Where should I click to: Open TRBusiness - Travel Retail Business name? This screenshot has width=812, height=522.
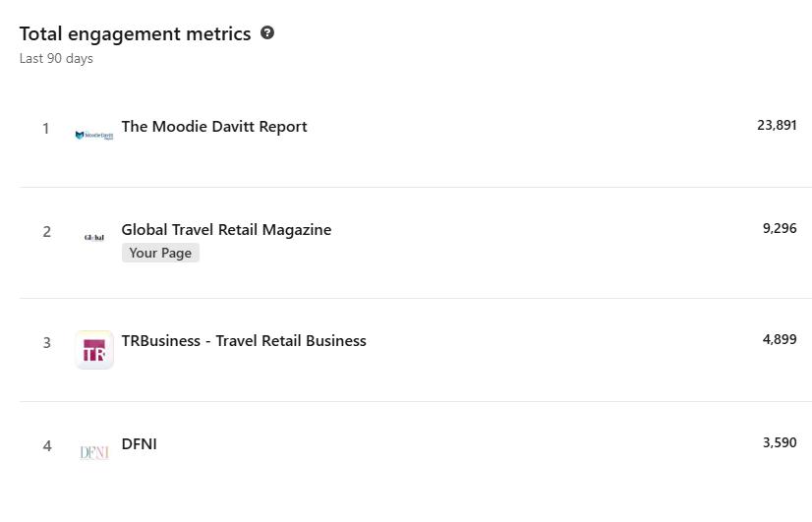tap(244, 341)
